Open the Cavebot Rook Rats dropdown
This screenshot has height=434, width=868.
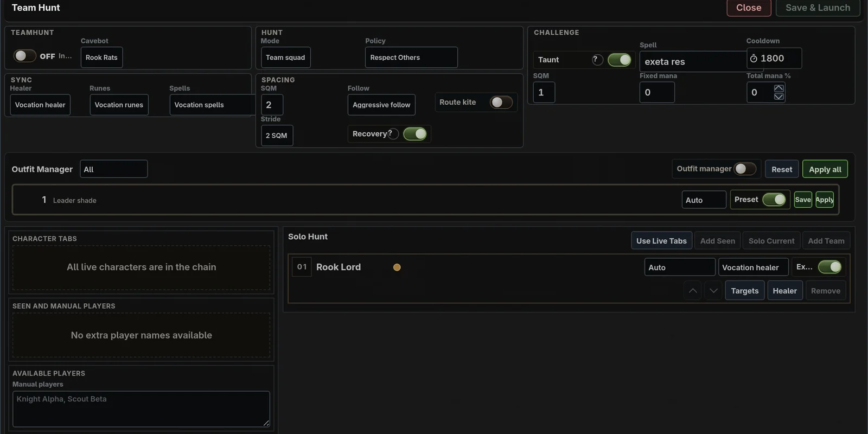(x=102, y=58)
